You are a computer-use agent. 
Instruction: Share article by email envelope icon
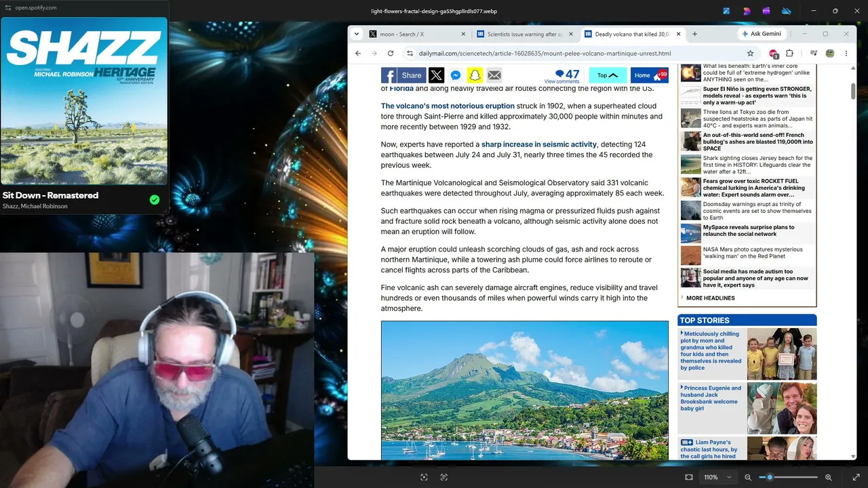click(x=494, y=75)
